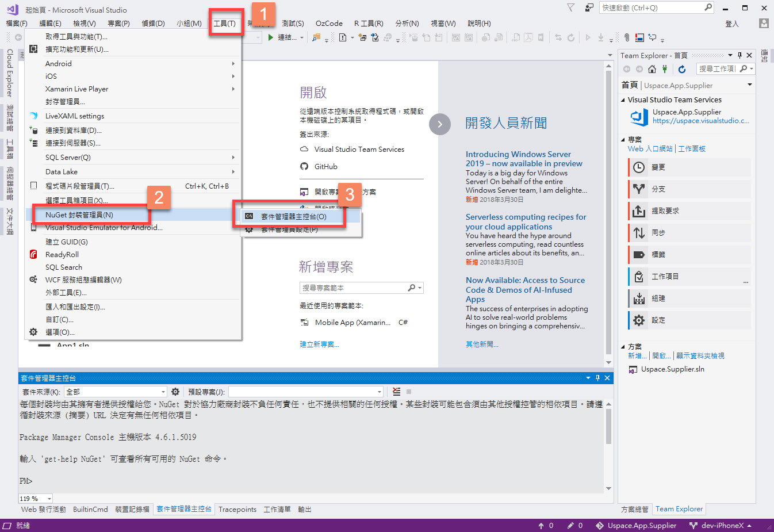Click the Team Explorer home icon
774x532 pixels.
[x=652, y=69]
